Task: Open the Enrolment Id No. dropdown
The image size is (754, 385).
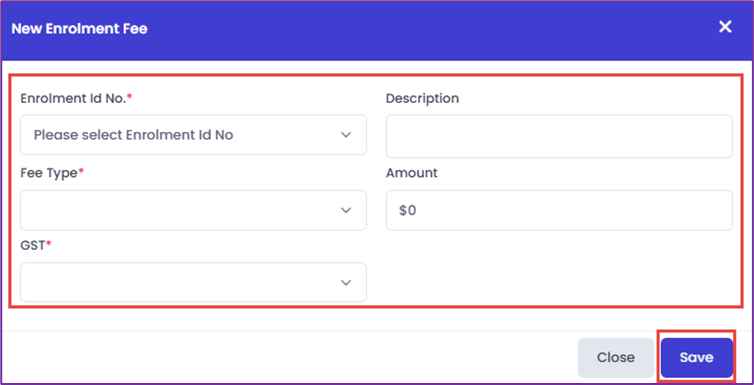Action: point(193,135)
